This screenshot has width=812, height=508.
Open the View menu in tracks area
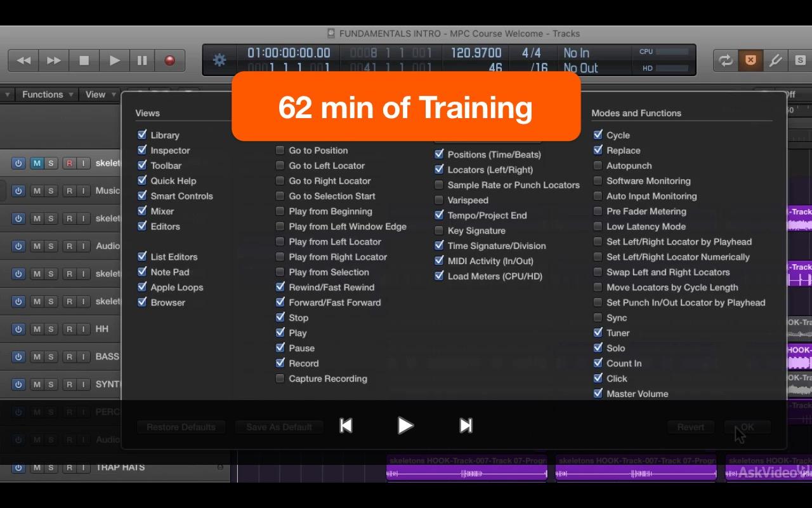click(99, 95)
